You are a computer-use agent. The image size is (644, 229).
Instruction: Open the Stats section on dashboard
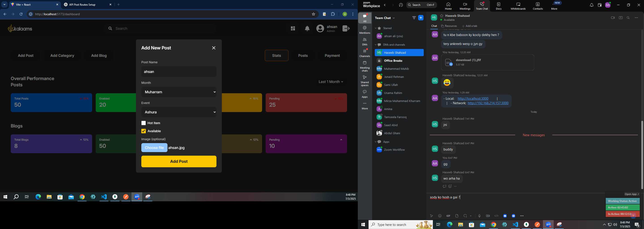pos(277,55)
